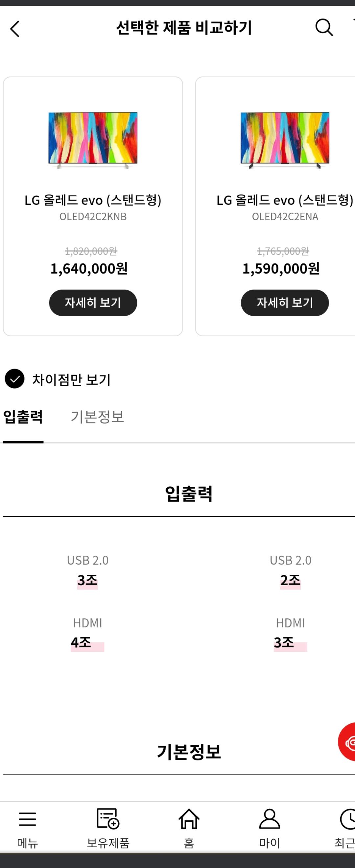This screenshot has height=868, width=355.
Task: Tap 자세히 보기 for OLED42C2KNB
Action: point(93,302)
